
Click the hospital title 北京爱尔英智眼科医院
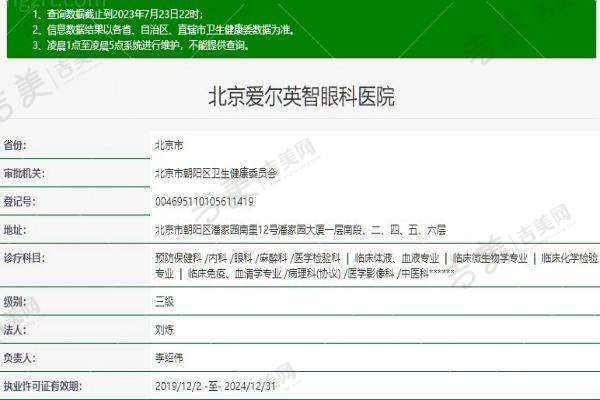pos(300,97)
